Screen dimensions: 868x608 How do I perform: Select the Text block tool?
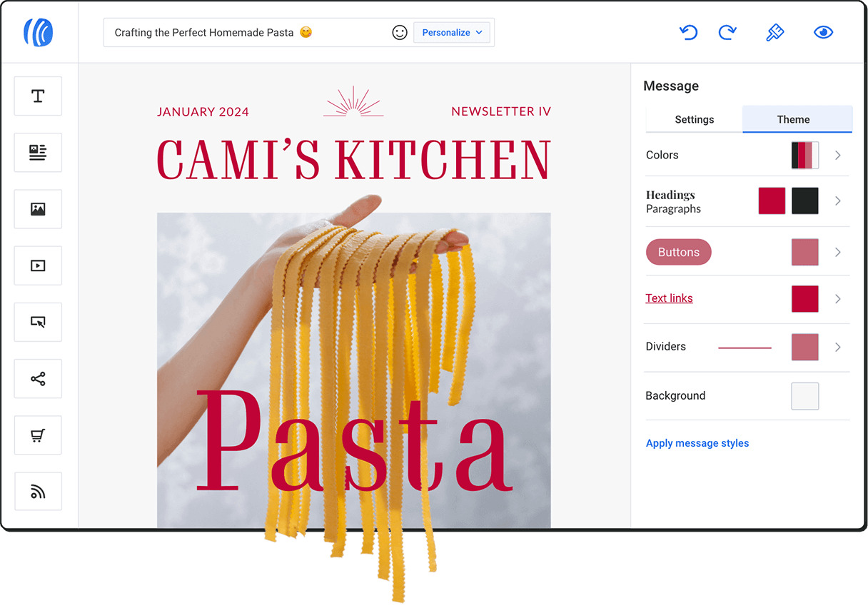(38, 96)
